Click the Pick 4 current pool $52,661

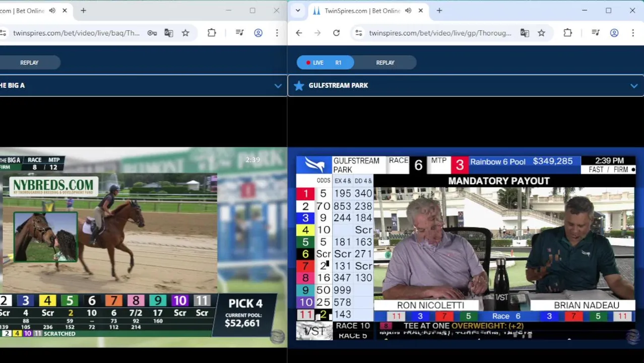tap(242, 323)
